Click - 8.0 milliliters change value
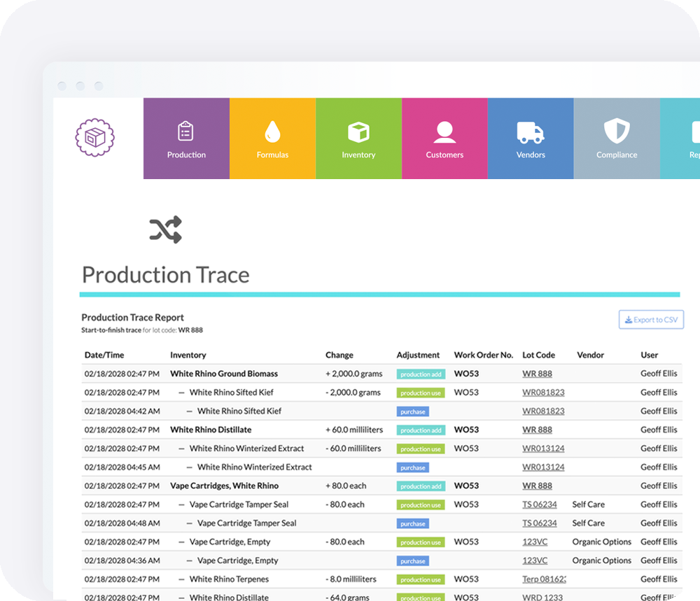This screenshot has height=601, width=700. click(351, 579)
